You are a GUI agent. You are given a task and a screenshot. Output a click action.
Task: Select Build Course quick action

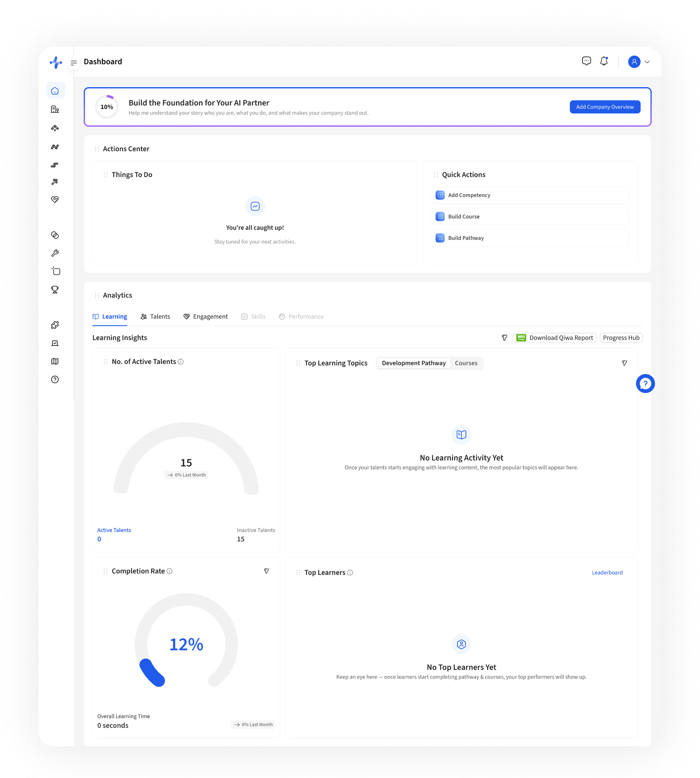[530, 217]
